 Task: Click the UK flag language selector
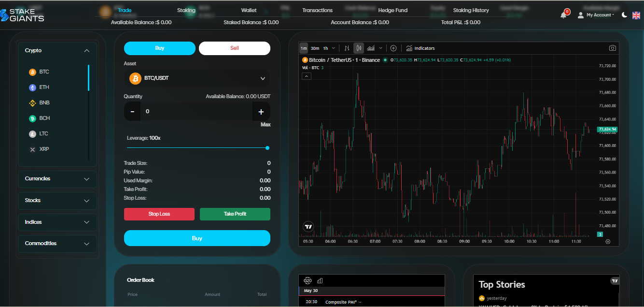(636, 15)
